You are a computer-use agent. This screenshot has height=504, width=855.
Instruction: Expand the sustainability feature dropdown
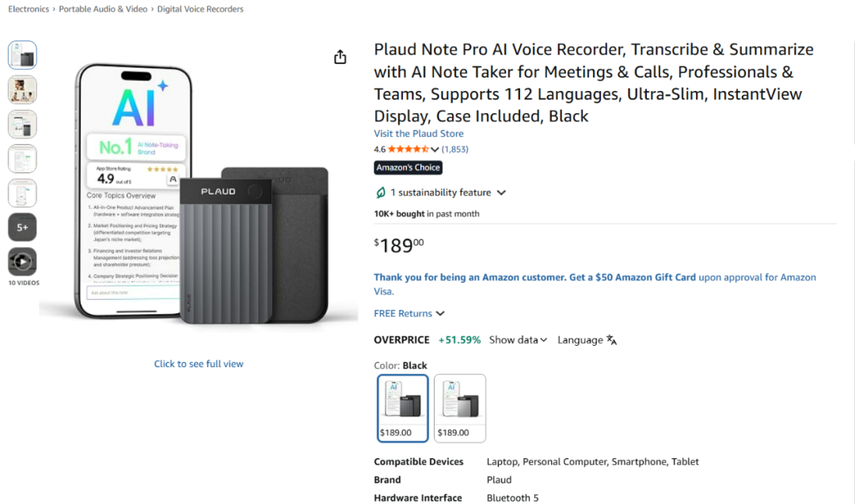[501, 192]
